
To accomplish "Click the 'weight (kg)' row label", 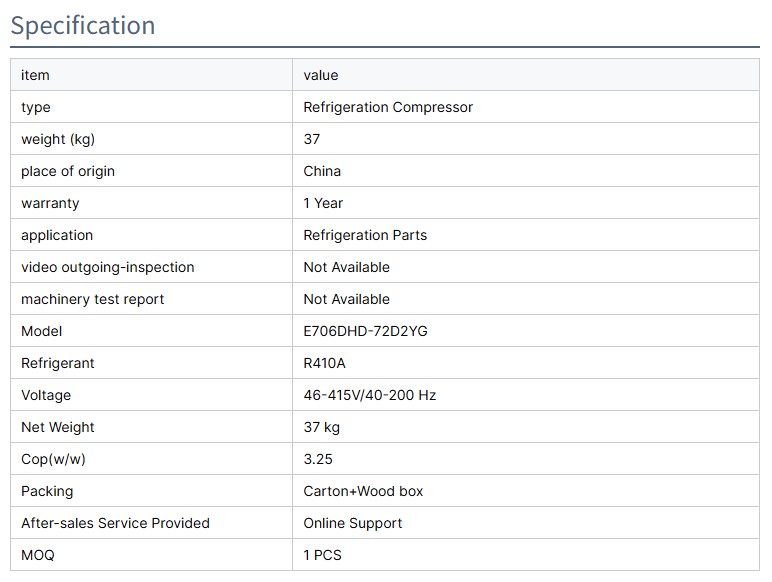I will click(58, 139).
